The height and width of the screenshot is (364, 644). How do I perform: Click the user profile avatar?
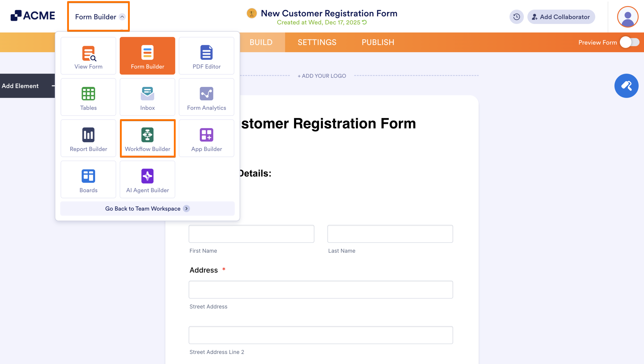(x=628, y=17)
